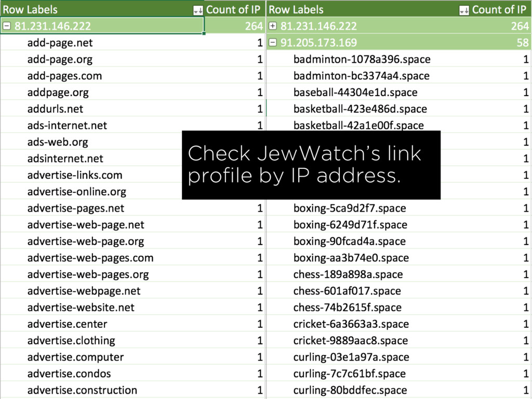
Task: Select the curling-03e1a97a.space row
Action: click(398, 357)
